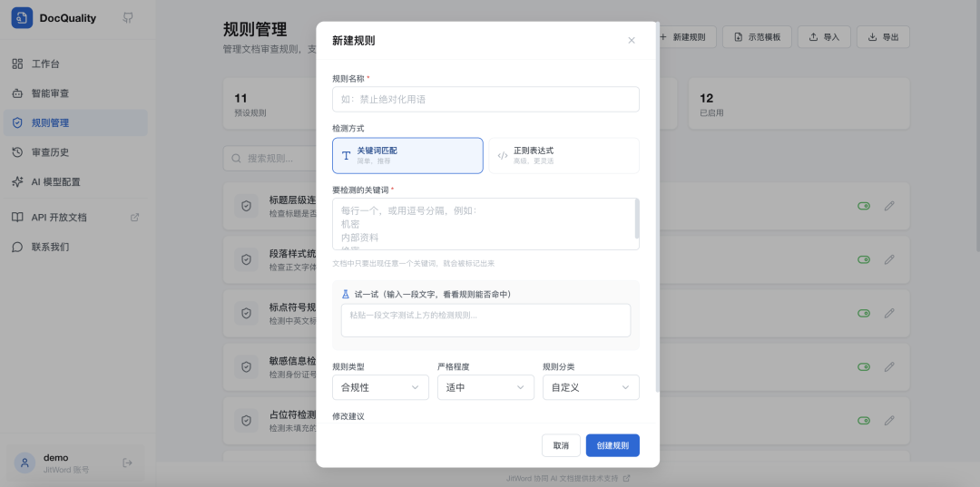Click the magnifier icon in the search box
This screenshot has height=487, width=980.
pos(236,158)
